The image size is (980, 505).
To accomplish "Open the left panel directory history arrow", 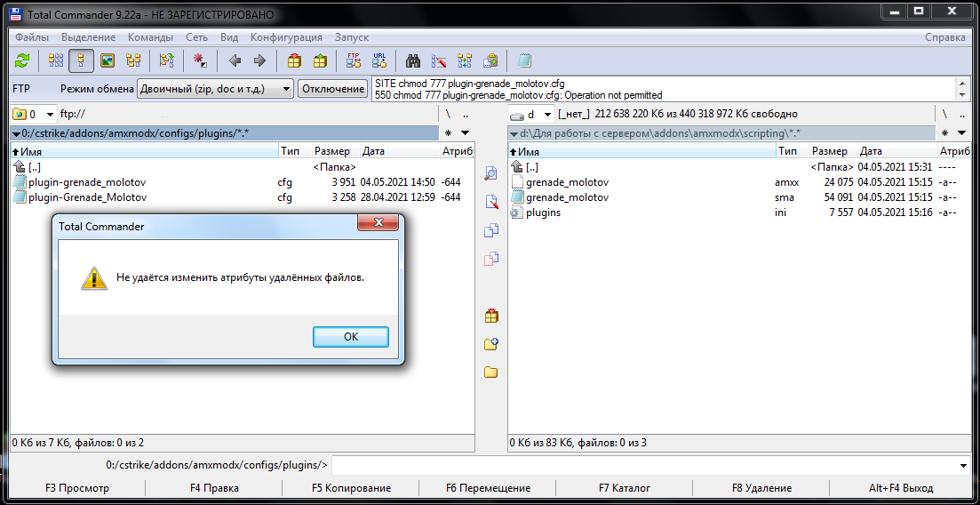I will tap(465, 133).
